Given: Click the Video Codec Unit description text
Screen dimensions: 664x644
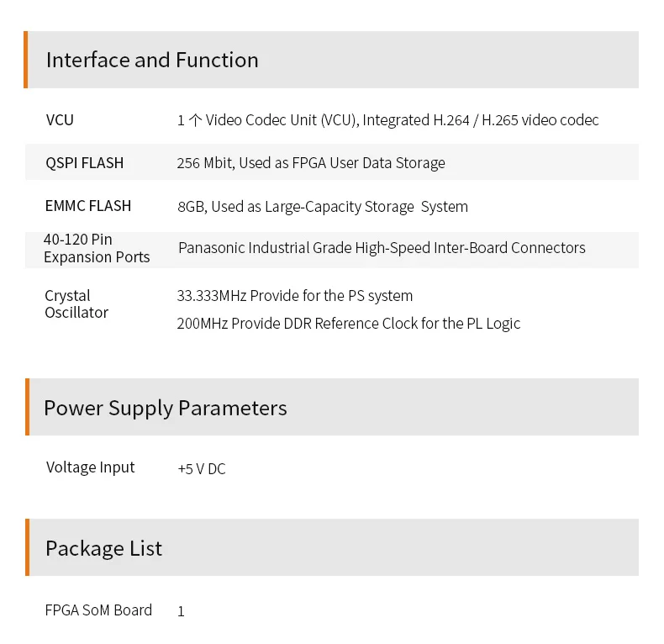Looking at the screenshot, I should click(x=387, y=120).
